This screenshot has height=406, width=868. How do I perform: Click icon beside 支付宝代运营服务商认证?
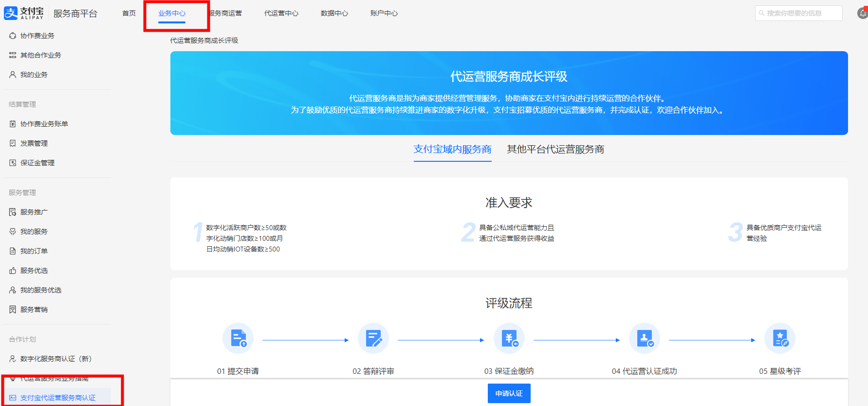[13, 398]
